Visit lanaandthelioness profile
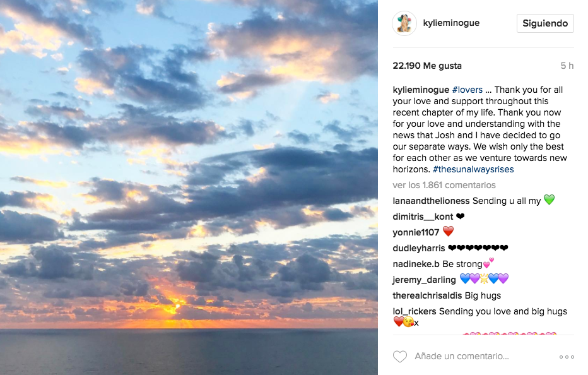 point(431,201)
